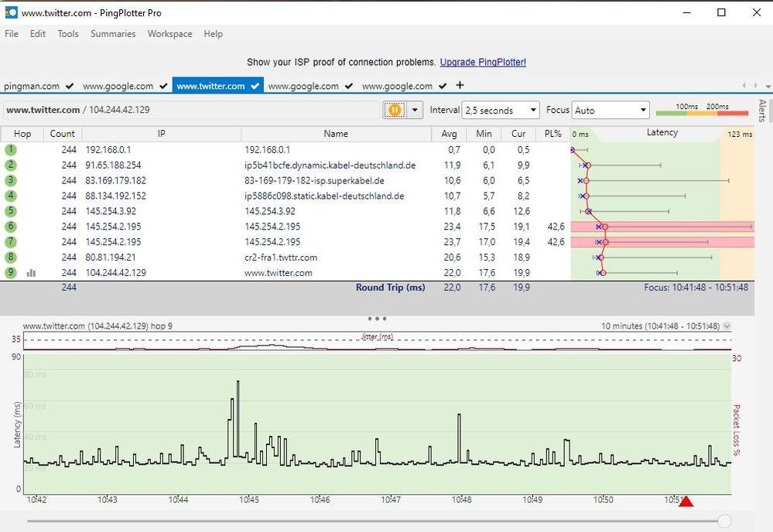The height and width of the screenshot is (532, 773).
Task: Click the Min column header
Action: pos(484,134)
